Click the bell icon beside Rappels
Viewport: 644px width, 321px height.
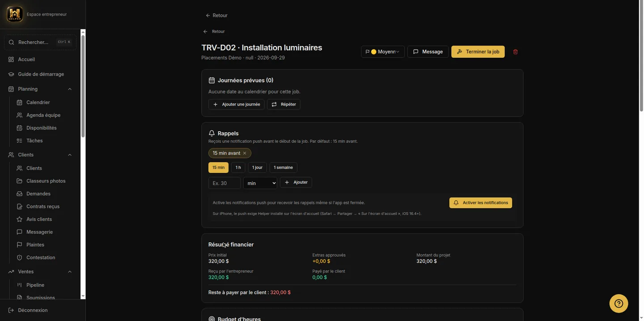[x=212, y=133]
